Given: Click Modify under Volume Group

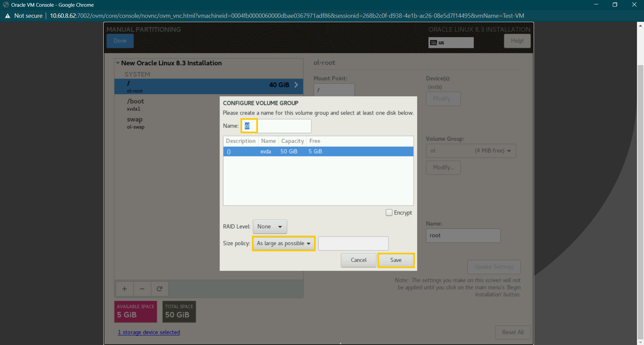Looking at the screenshot, I should pos(443,167).
